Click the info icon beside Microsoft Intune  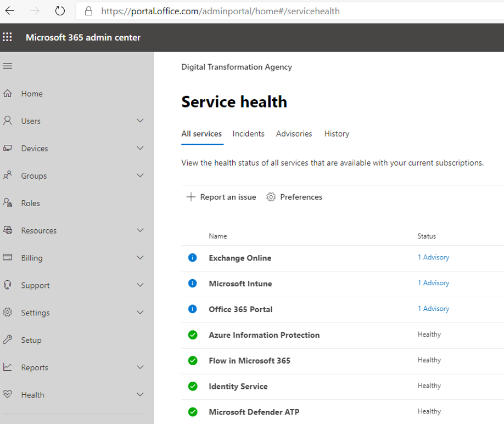[x=192, y=283]
